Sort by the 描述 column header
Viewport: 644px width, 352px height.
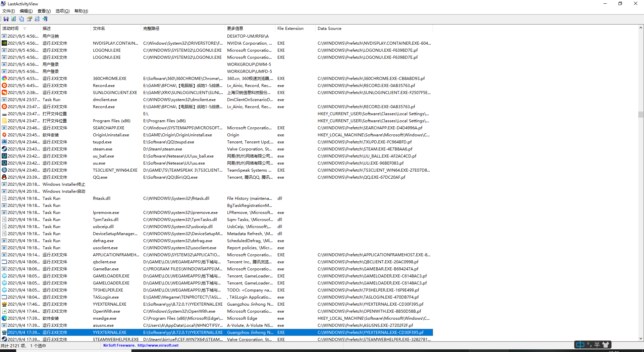(x=65, y=29)
